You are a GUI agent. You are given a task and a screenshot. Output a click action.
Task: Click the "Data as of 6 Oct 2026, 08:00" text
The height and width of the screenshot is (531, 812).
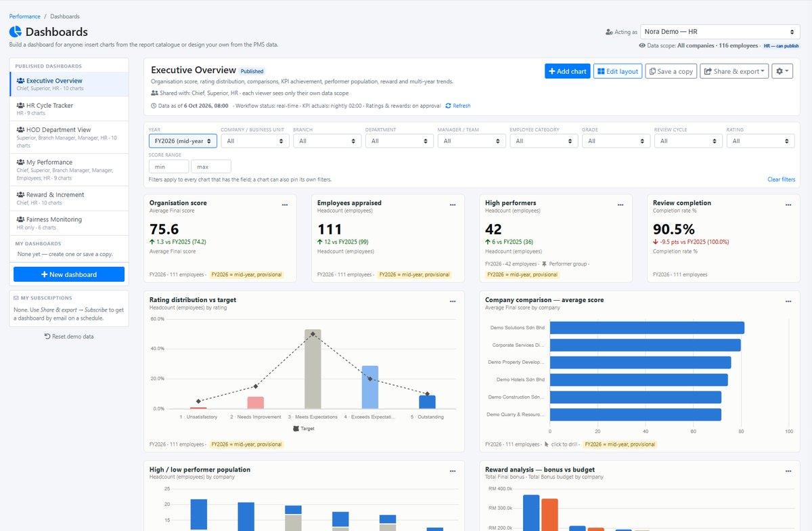tap(194, 106)
